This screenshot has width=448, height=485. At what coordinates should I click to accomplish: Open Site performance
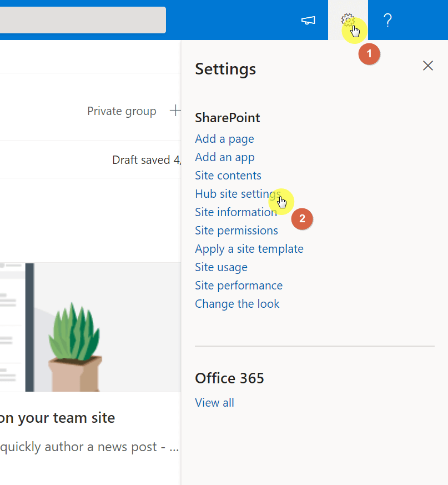(x=239, y=286)
